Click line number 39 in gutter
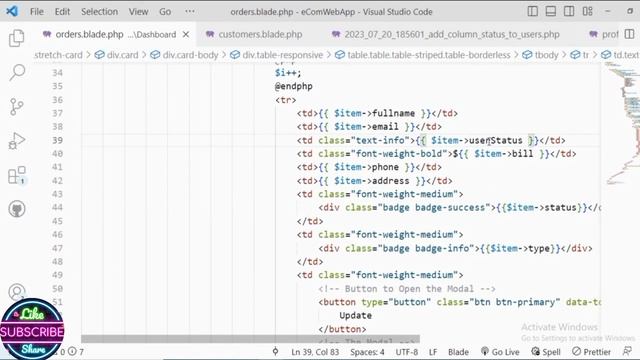The height and width of the screenshot is (360, 640). coord(58,140)
